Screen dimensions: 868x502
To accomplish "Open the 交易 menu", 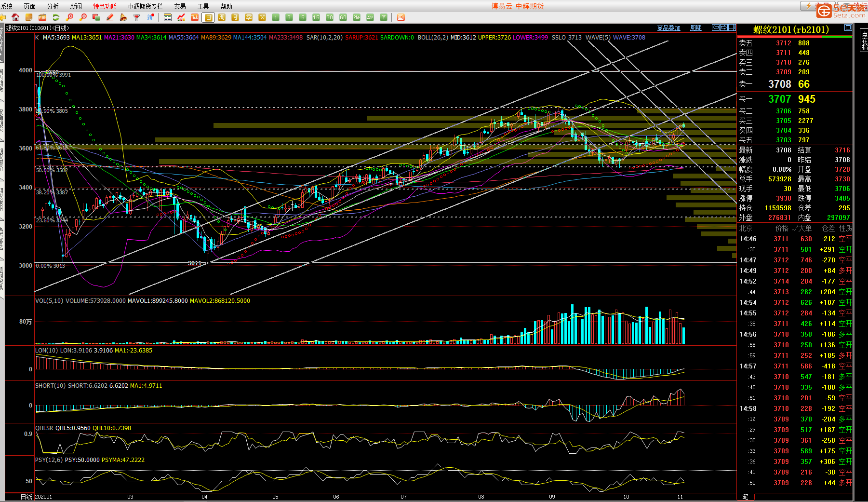I will [180, 6].
